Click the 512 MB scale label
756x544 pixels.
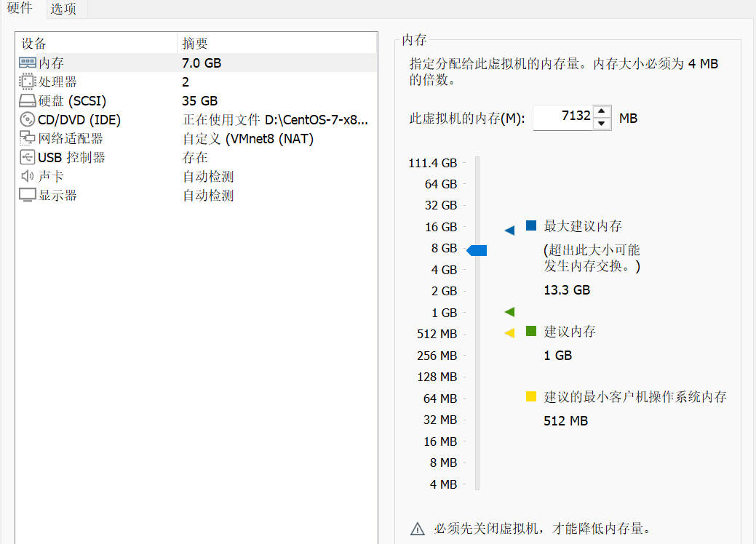click(437, 334)
